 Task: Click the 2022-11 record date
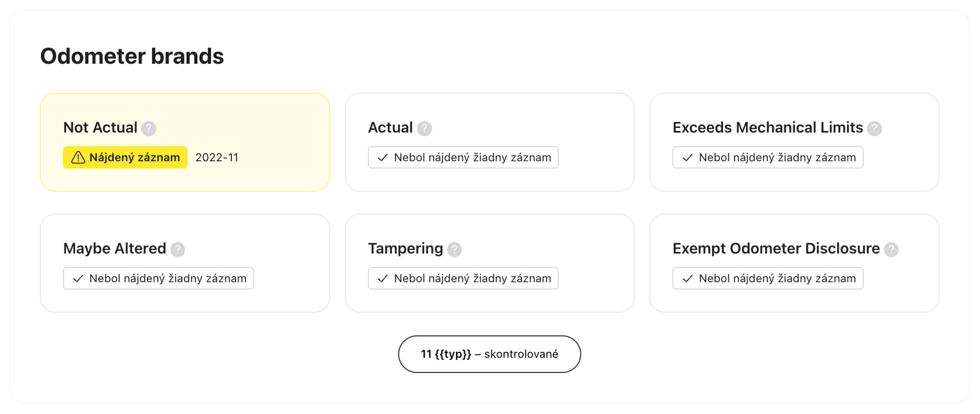216,157
